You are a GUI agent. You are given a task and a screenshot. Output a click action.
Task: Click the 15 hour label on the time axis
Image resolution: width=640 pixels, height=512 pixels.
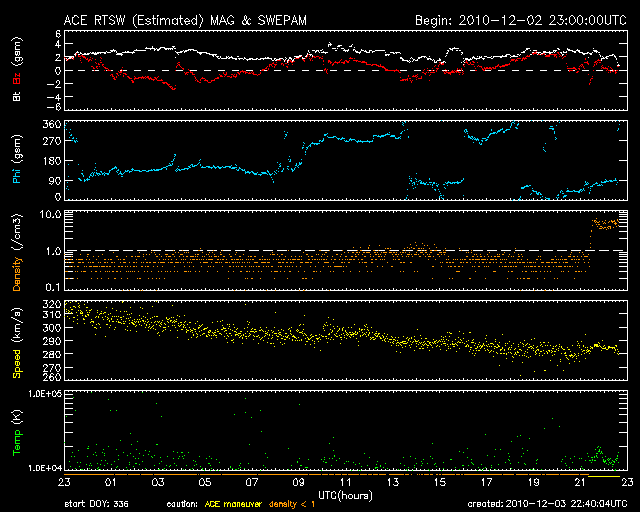click(440, 483)
